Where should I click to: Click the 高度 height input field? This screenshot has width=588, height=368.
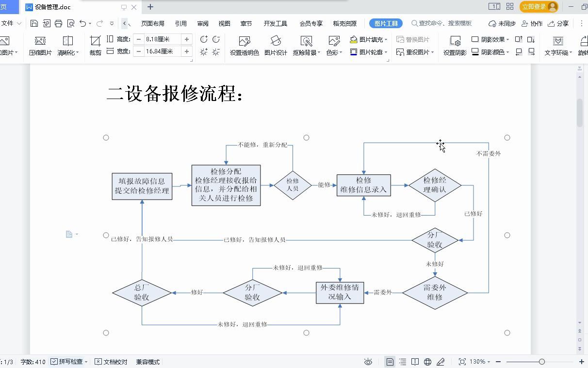click(163, 39)
